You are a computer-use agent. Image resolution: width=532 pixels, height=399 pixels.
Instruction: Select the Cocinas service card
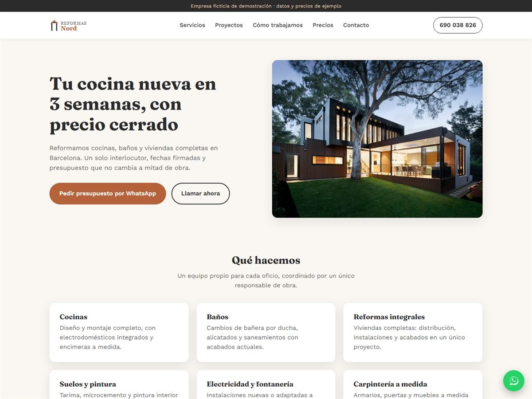(x=119, y=332)
